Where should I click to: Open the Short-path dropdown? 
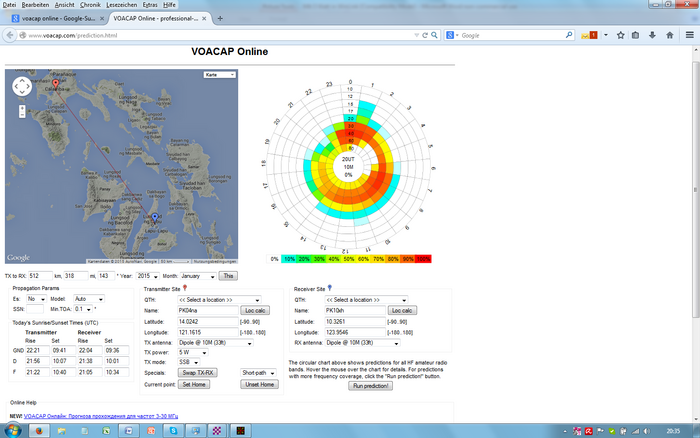(x=258, y=373)
